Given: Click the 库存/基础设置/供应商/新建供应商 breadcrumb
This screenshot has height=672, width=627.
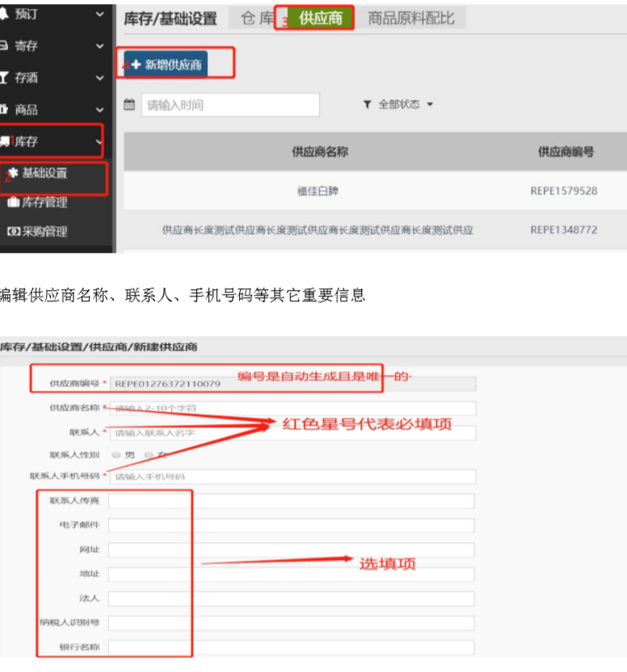Looking at the screenshot, I should (x=99, y=346).
